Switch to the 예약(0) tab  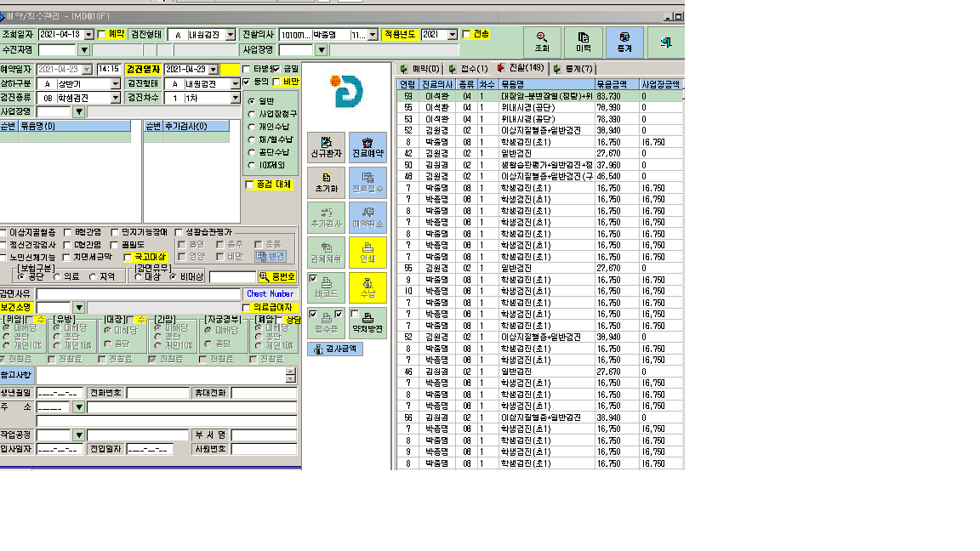[420, 69]
